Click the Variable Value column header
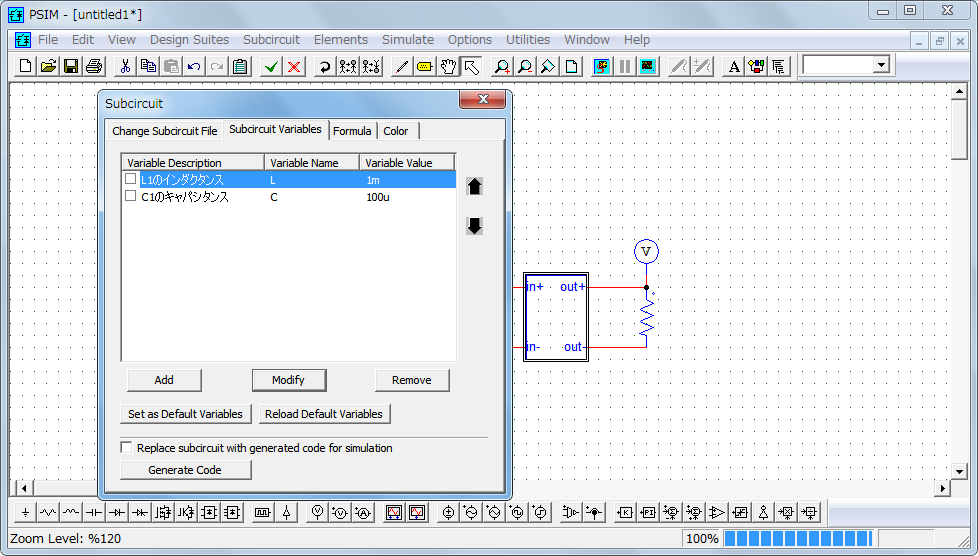Screen dimensions: 978x556 pos(407,162)
